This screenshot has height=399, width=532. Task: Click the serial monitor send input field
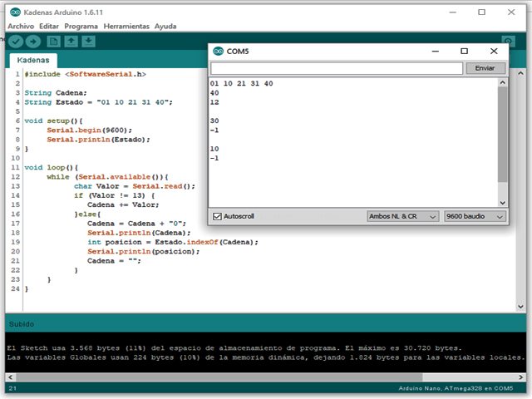click(336, 68)
